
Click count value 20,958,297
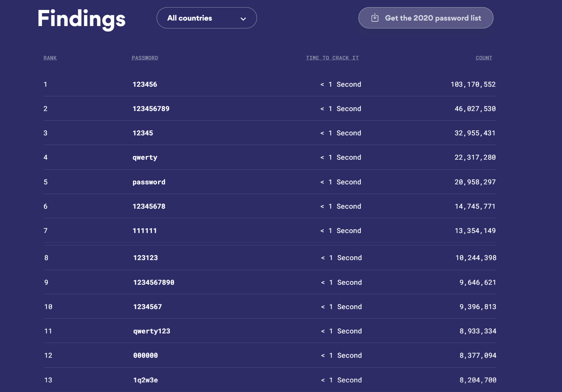(x=475, y=182)
